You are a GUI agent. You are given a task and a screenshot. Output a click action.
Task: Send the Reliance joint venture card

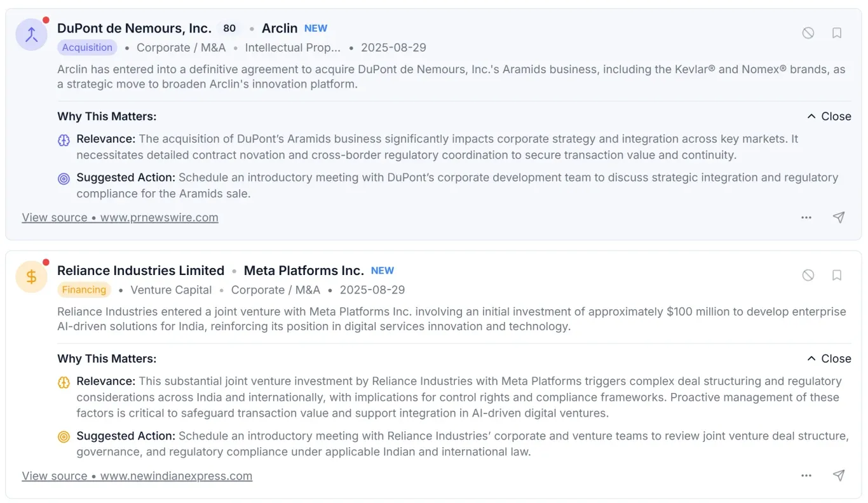(839, 476)
